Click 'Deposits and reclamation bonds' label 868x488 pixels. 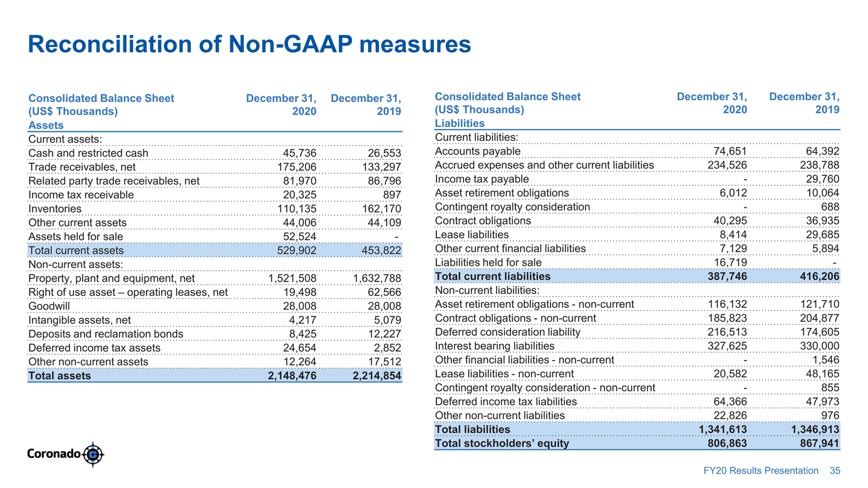(106, 333)
